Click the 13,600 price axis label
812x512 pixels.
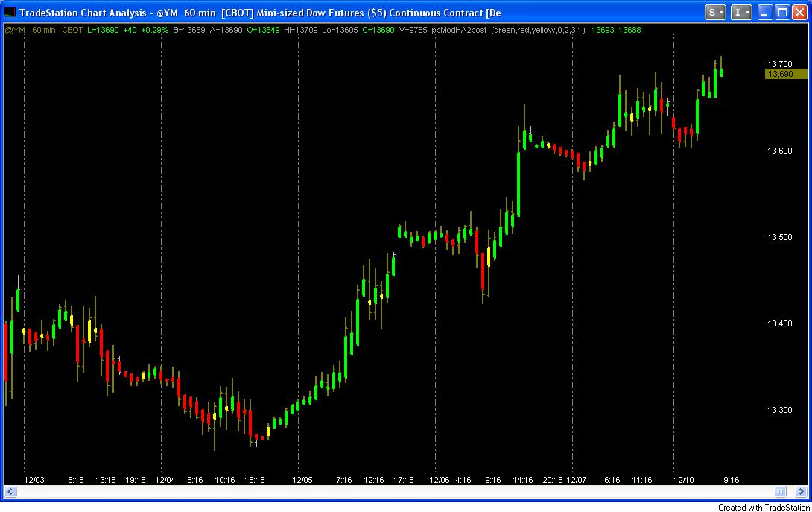click(x=779, y=151)
